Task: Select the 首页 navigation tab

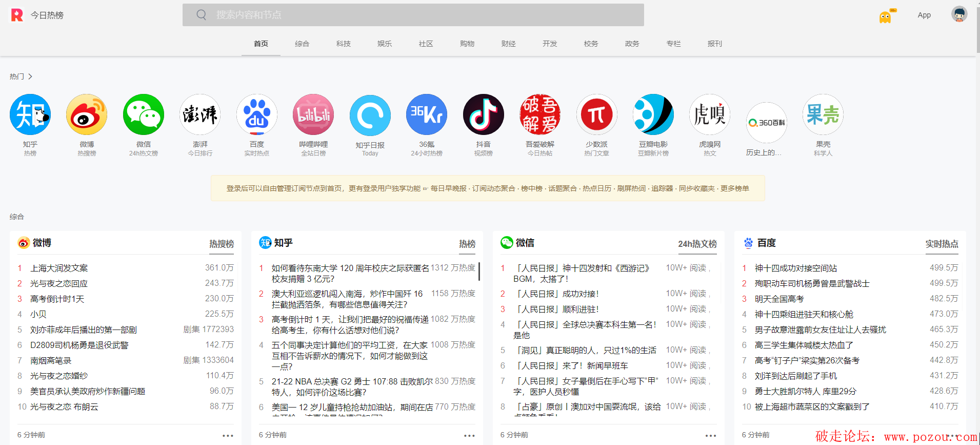Action: [x=261, y=44]
